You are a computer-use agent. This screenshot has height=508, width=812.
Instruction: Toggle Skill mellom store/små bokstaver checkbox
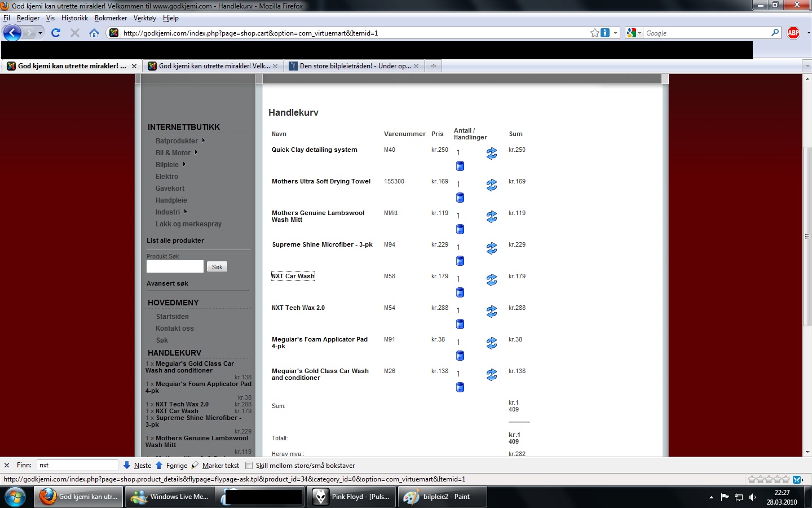point(249,466)
